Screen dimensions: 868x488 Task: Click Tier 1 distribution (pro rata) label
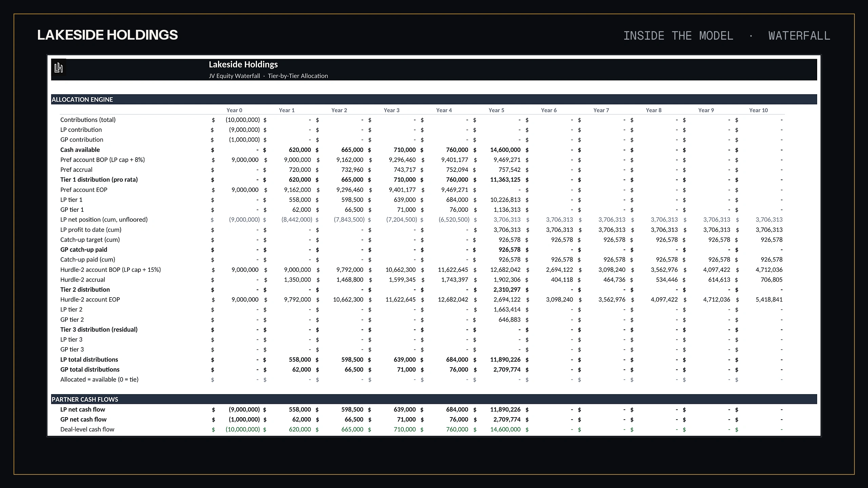[x=99, y=180]
